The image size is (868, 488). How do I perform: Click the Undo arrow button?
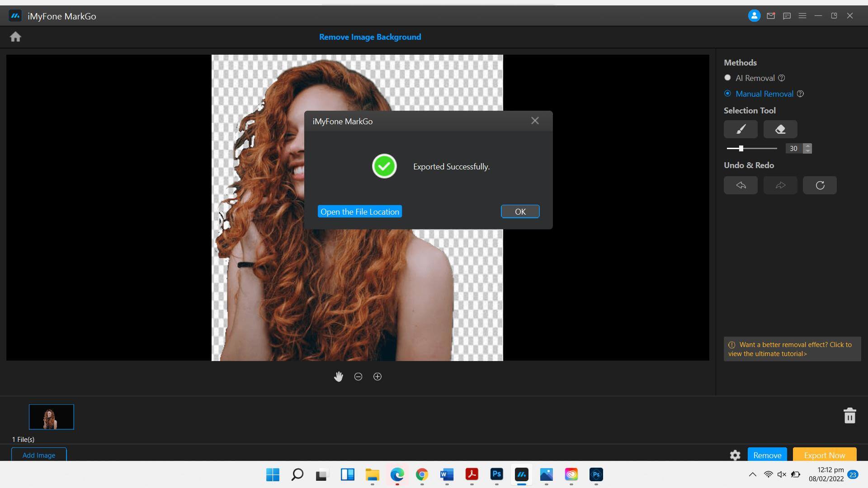[741, 185]
